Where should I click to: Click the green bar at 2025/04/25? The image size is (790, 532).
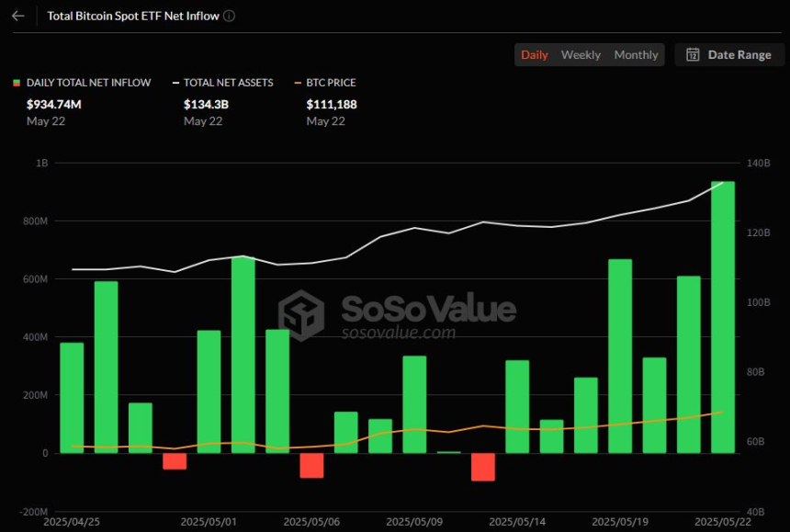72,398
